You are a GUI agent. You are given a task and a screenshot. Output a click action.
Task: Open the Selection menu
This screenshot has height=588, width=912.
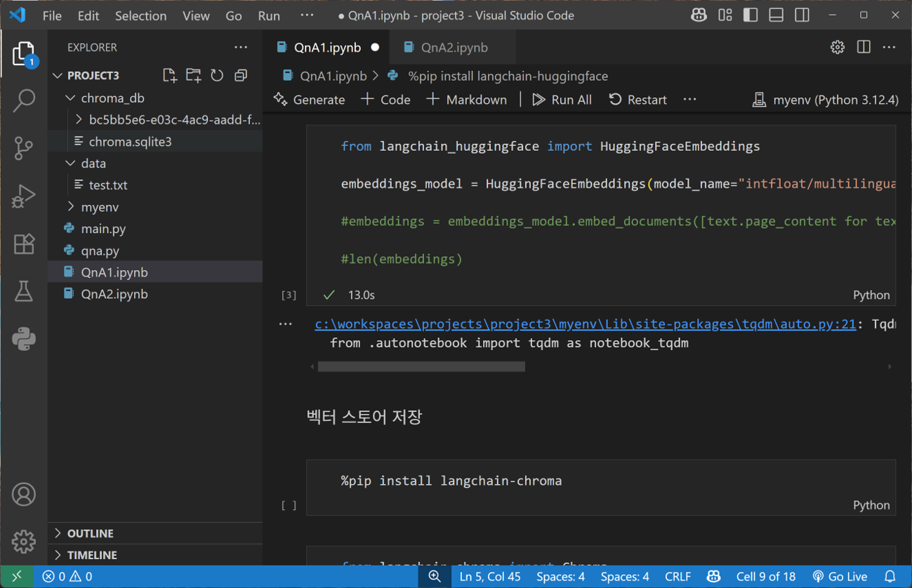tap(140, 15)
